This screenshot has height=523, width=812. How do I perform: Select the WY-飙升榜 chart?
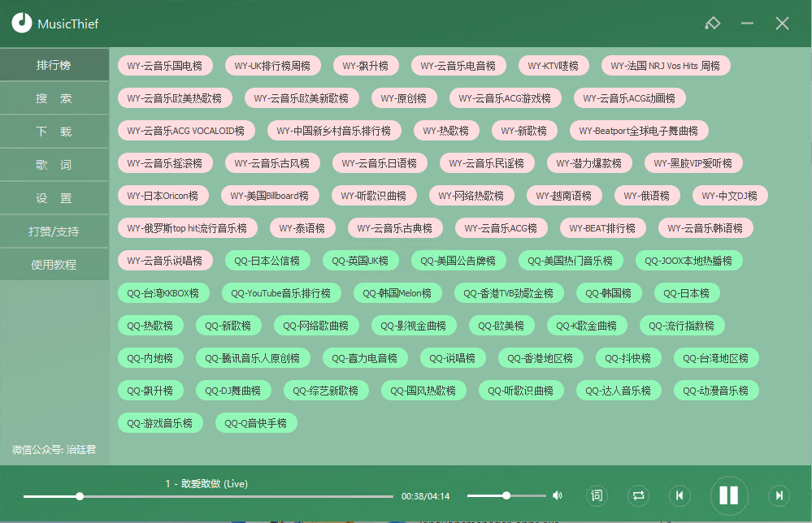coord(366,66)
